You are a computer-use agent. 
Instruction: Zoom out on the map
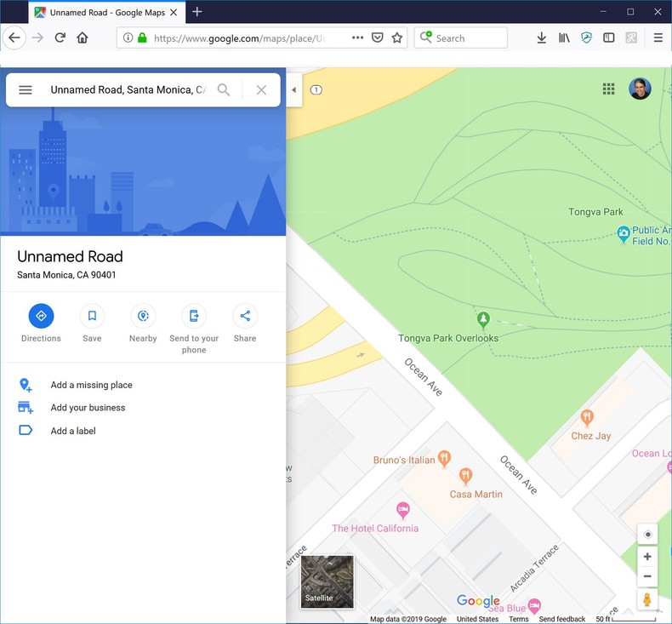point(647,576)
